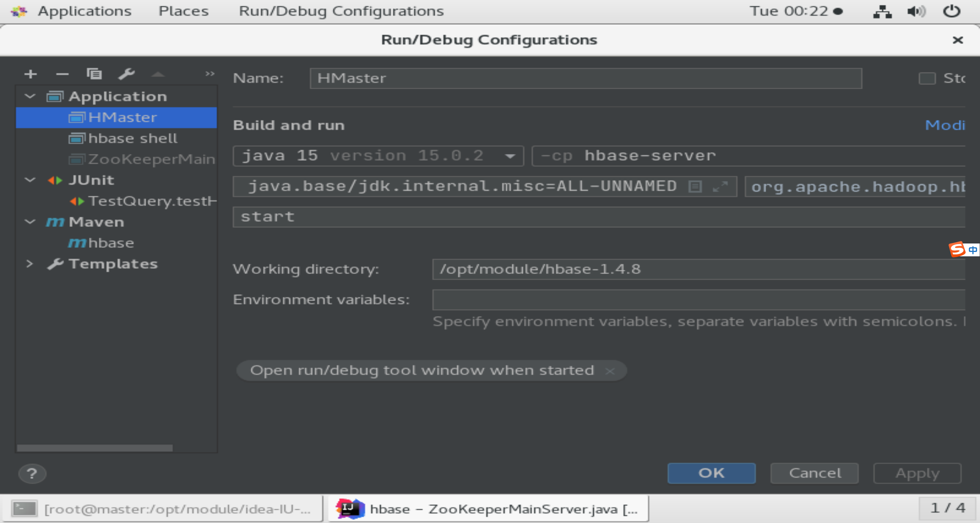
Task: Open the java 15 JDK dropdown
Action: point(510,156)
